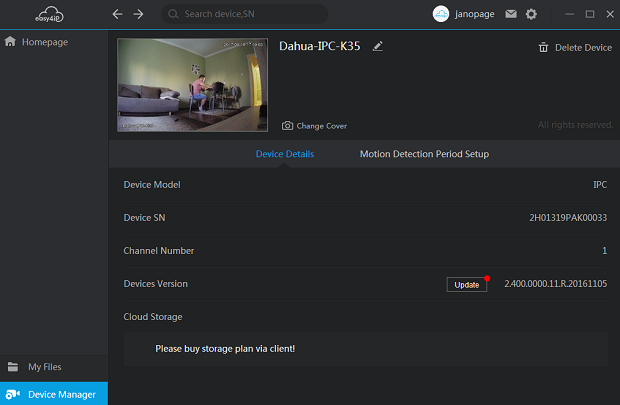Go to Homepage in the sidebar
The image size is (620, 405).
(44, 42)
